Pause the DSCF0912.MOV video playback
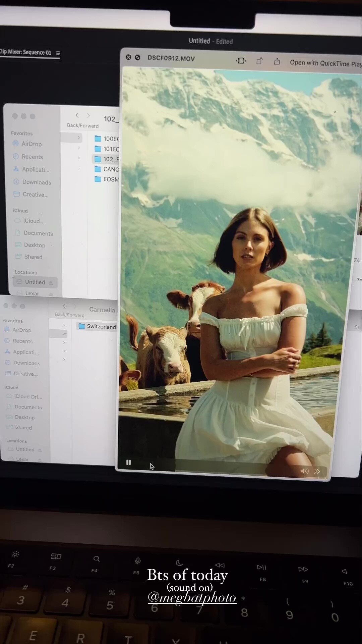The image size is (362, 644). click(128, 462)
